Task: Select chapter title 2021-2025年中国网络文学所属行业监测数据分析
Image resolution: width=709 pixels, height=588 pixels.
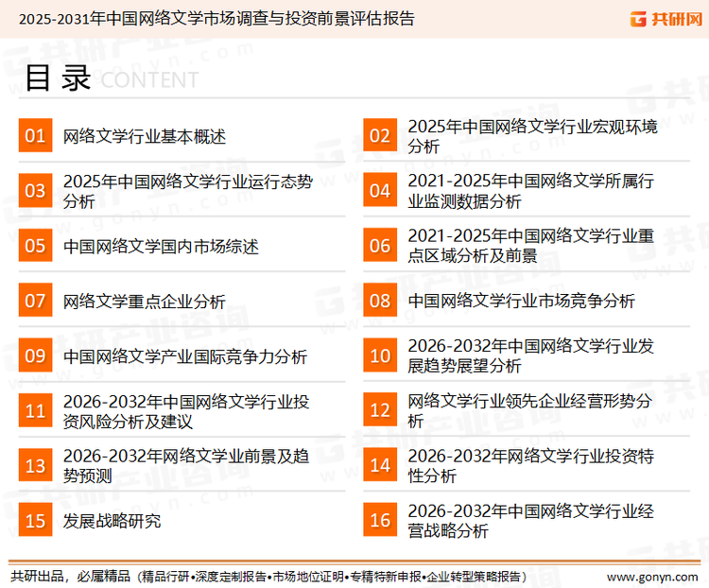Action: (x=531, y=191)
